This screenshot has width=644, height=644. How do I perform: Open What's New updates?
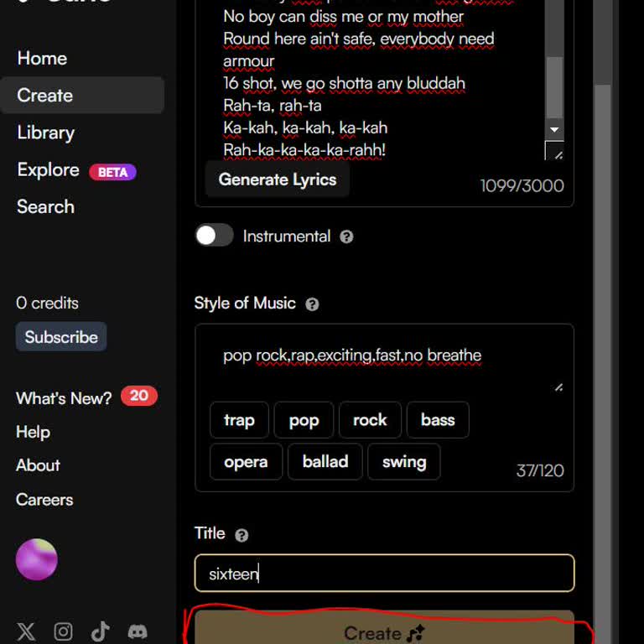coord(64,398)
